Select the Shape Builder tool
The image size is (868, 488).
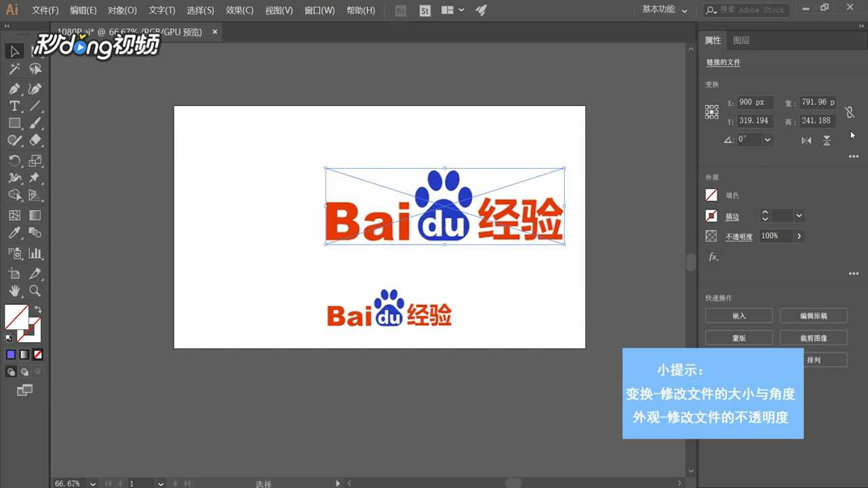coord(14,195)
